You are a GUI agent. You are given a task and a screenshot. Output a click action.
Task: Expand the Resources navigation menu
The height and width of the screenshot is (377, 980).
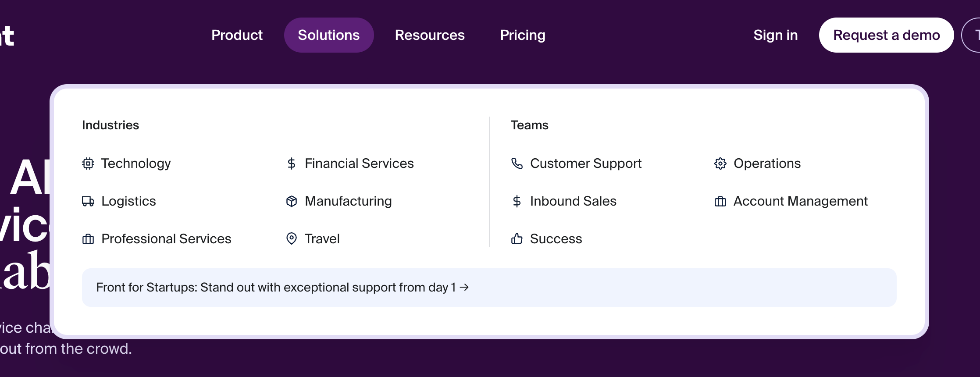430,35
